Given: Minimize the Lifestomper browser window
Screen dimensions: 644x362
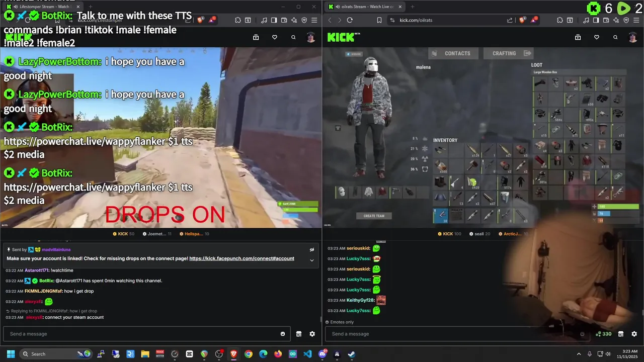Looking at the screenshot, I should [283, 7].
